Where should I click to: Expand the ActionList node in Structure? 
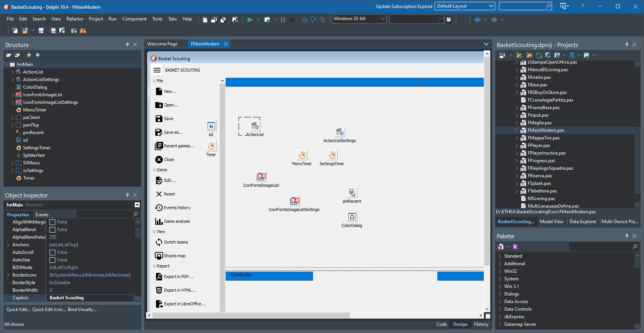(x=12, y=72)
